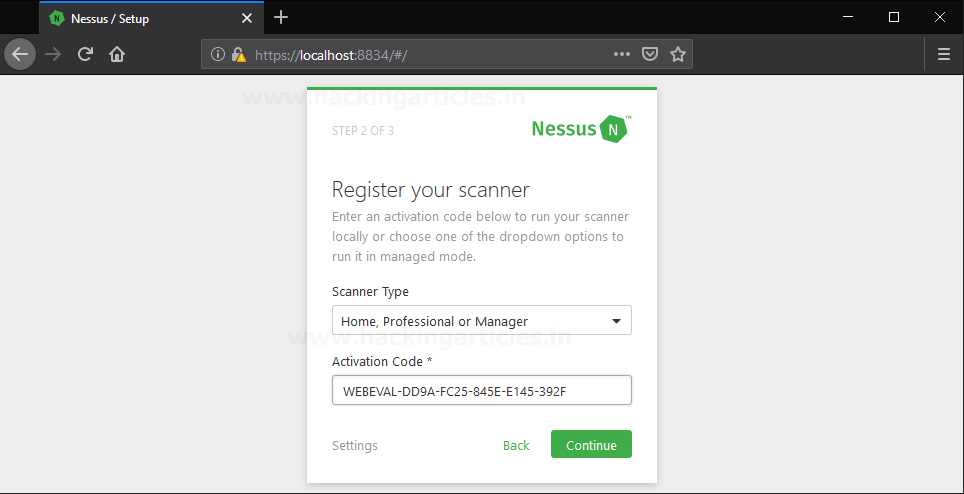964x494 pixels.
Task: Click the Scanner Type label
Action: (370, 291)
